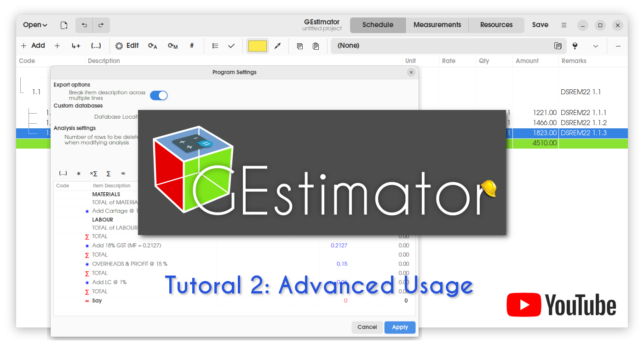The width and height of the screenshot is (644, 345).
Task: Click the library browse icon in (None) field
Action: pyautogui.click(x=558, y=46)
